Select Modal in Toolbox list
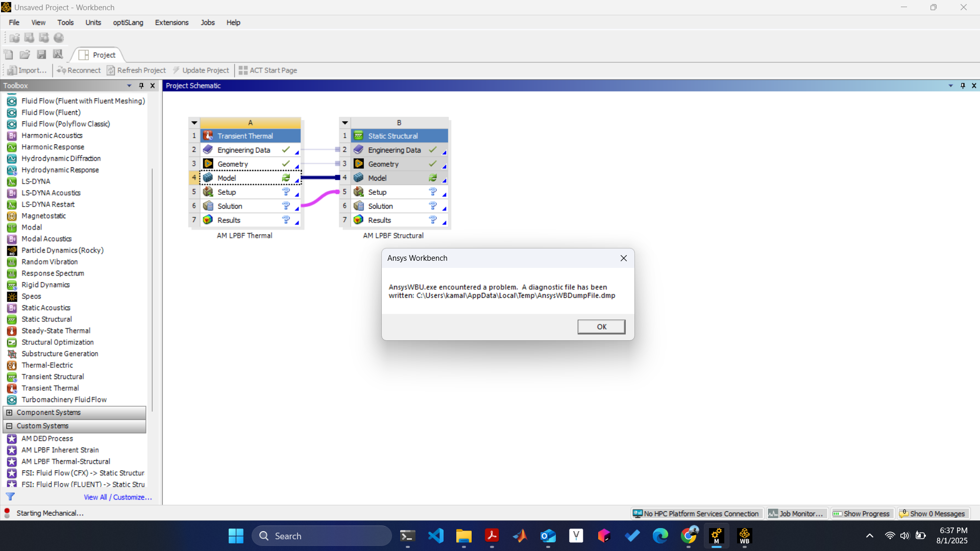 (x=32, y=227)
